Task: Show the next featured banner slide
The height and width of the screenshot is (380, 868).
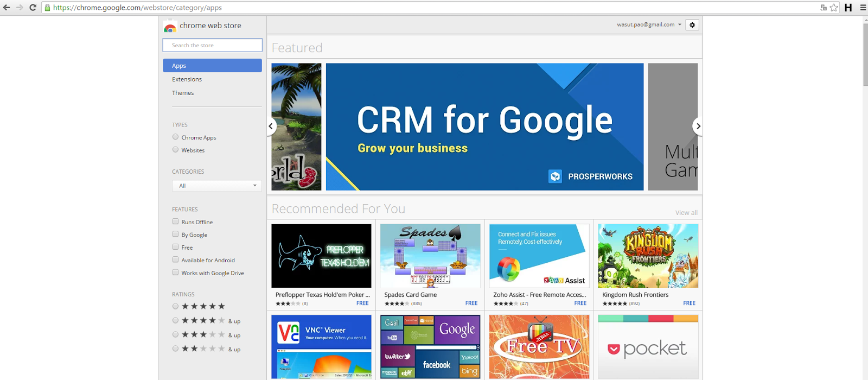Action: tap(698, 126)
